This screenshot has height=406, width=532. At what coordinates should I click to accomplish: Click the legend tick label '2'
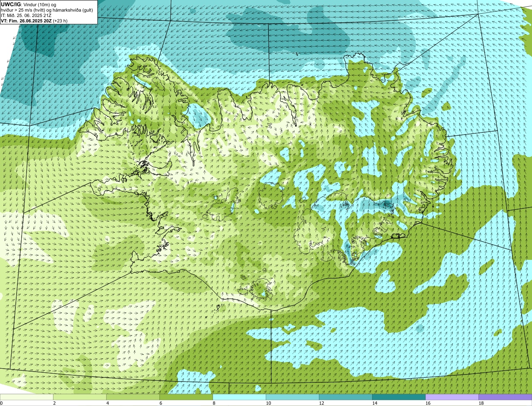pyautogui.click(x=54, y=403)
